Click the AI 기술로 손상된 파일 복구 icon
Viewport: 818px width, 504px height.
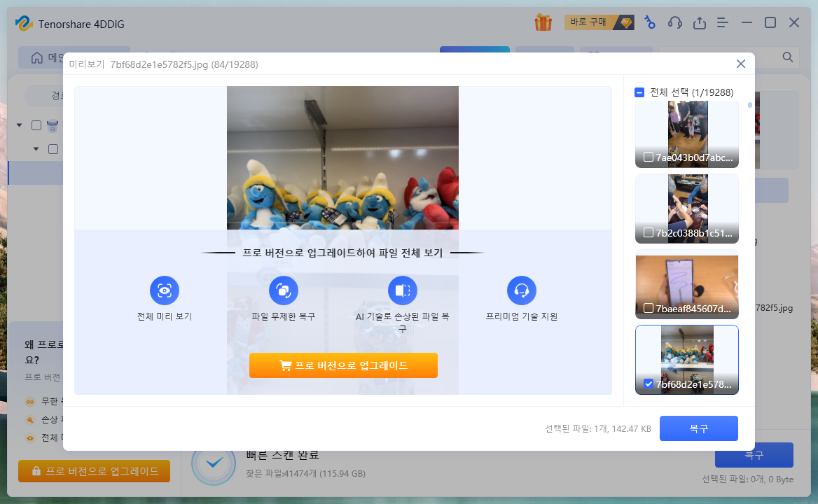[x=402, y=290]
